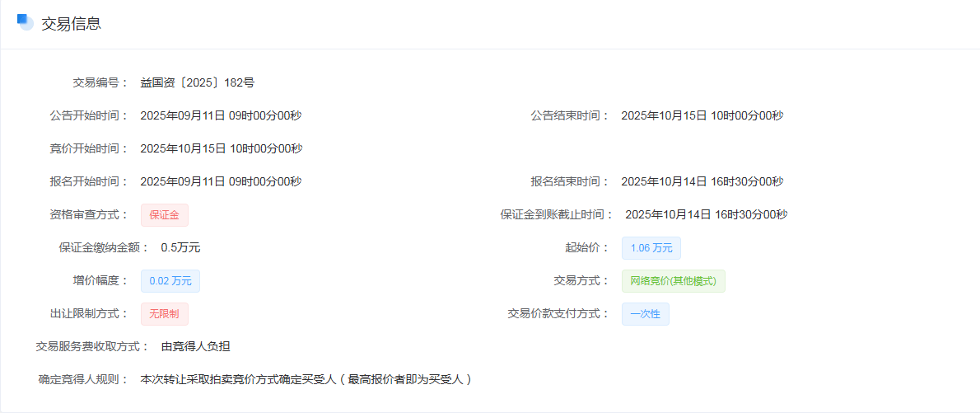
Task: Click the blue square icon beside 交易信息
Action: [x=25, y=22]
